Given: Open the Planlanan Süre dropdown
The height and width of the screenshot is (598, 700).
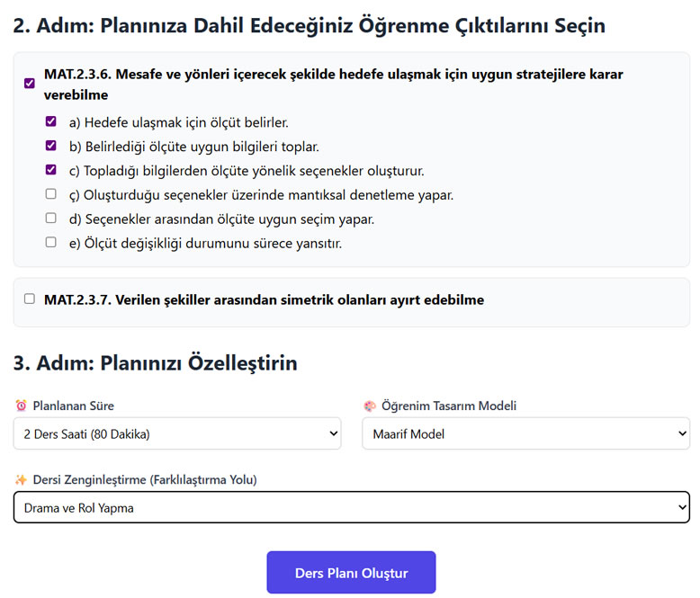Looking at the screenshot, I should (177, 433).
